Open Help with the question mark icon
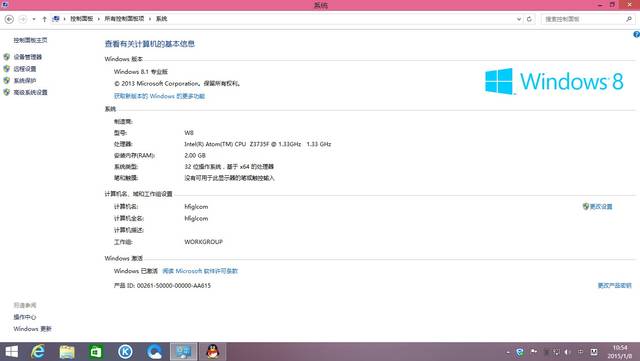The width and height of the screenshot is (640, 361). tap(636, 35)
